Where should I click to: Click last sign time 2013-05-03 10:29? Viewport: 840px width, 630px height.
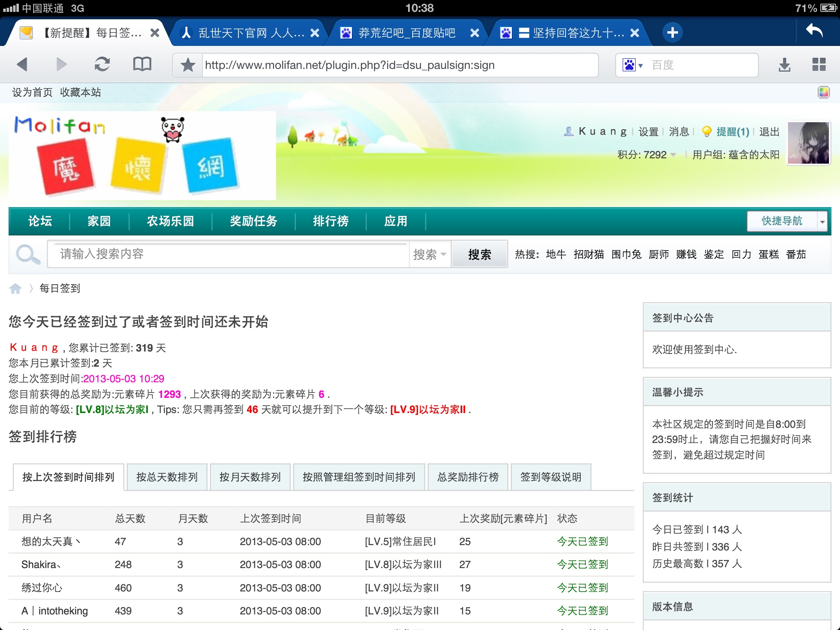click(x=123, y=379)
